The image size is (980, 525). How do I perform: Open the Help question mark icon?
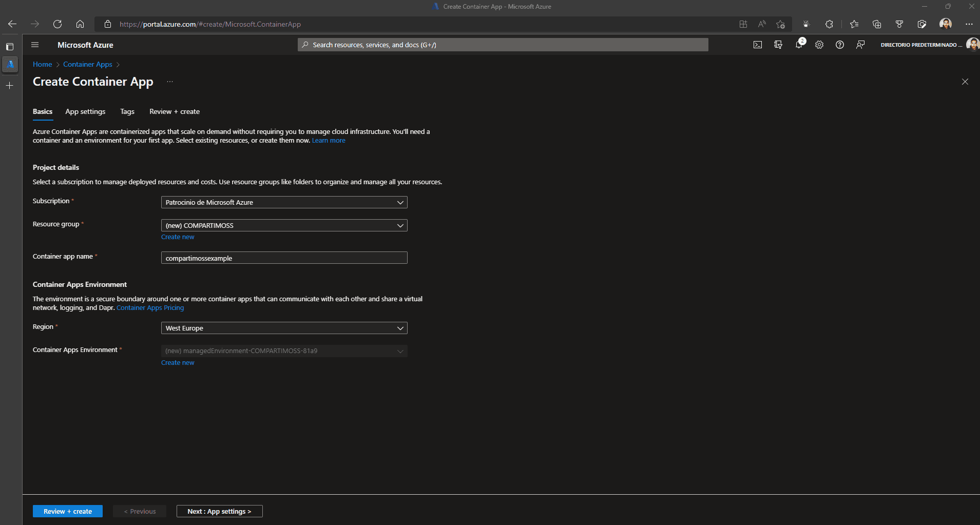[840, 45]
